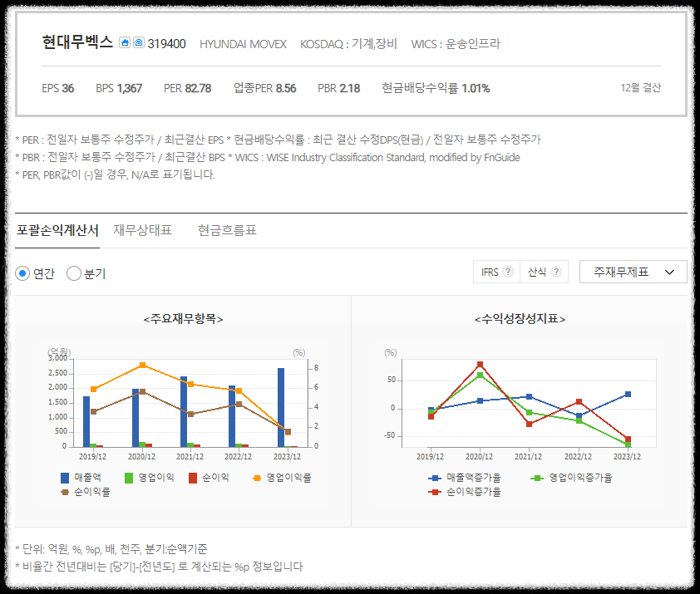Image resolution: width=700 pixels, height=594 pixels.
Task: Toggle the 매출액증가율 blue legend marker
Action: click(x=435, y=478)
